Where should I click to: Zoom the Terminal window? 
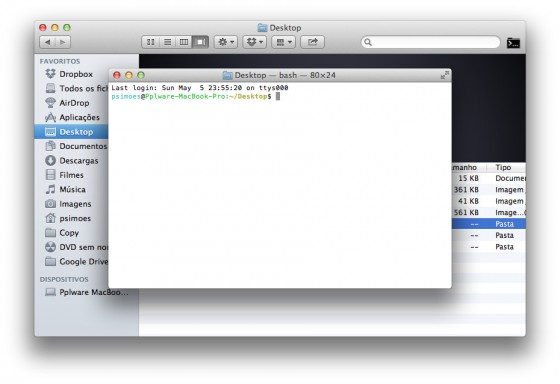141,75
